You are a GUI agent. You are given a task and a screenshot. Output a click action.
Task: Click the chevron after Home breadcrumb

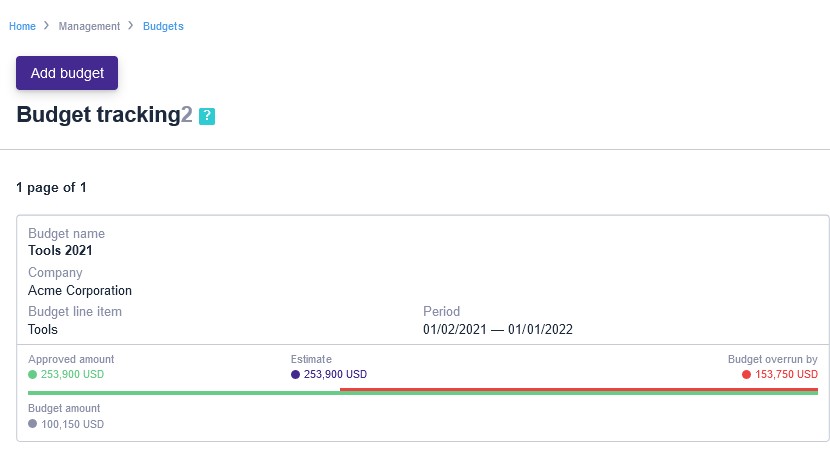pyautogui.click(x=47, y=25)
